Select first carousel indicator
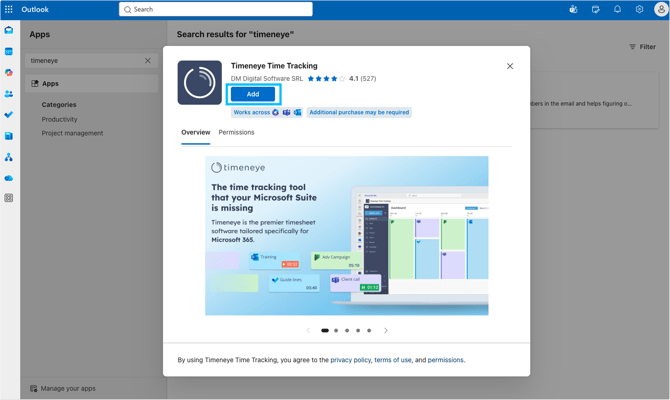Viewport: 670px width, 400px height. pos(325,330)
